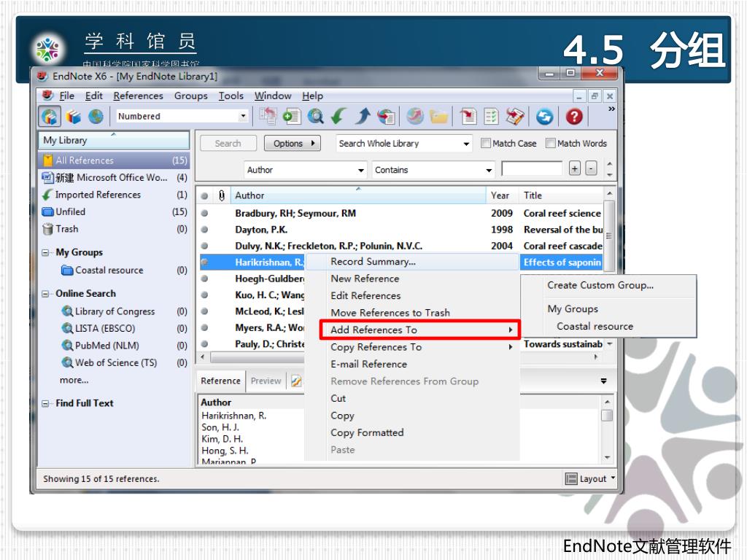The width and height of the screenshot is (747, 560).
Task: Click Options button
Action: tap(292, 144)
